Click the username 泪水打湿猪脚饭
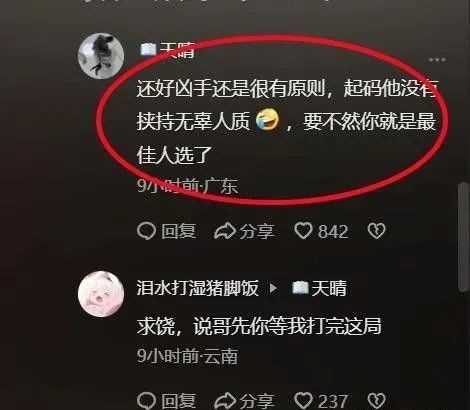Viewport: 470px width, 410px height. coord(197,288)
